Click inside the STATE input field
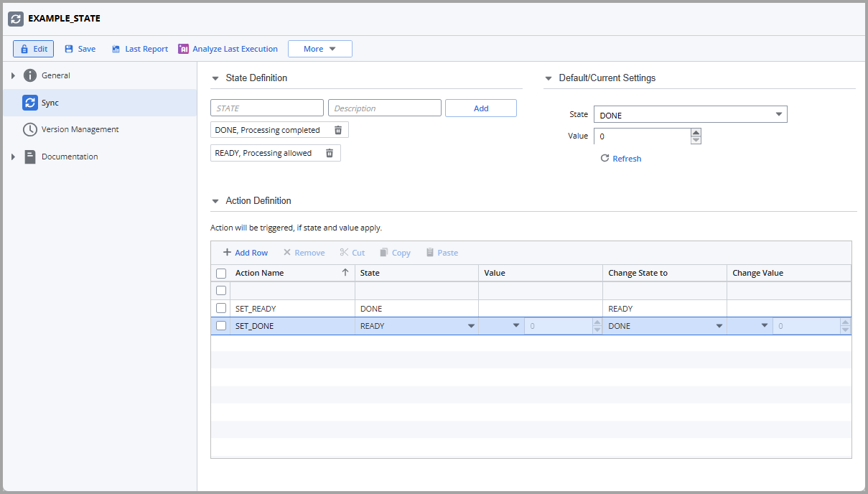 pos(266,107)
